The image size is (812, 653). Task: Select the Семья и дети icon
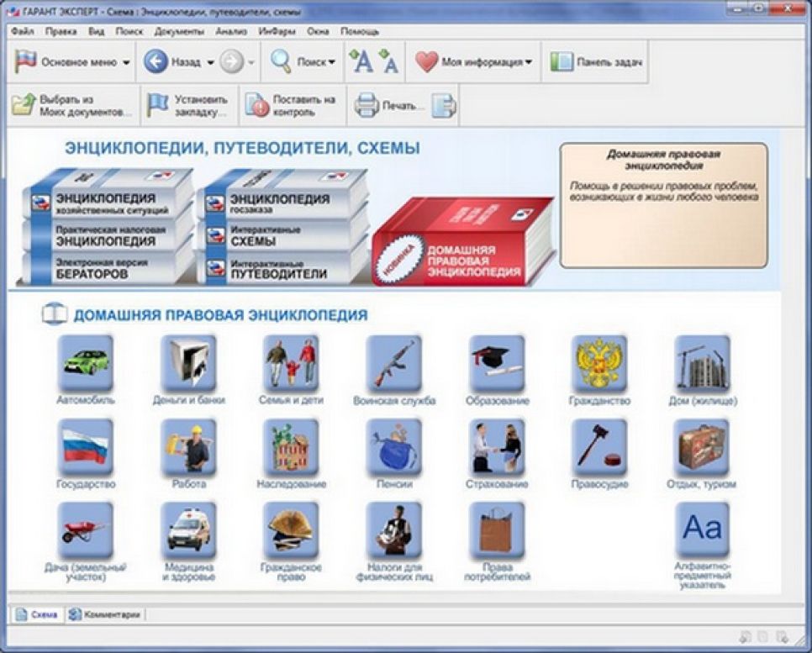click(291, 362)
